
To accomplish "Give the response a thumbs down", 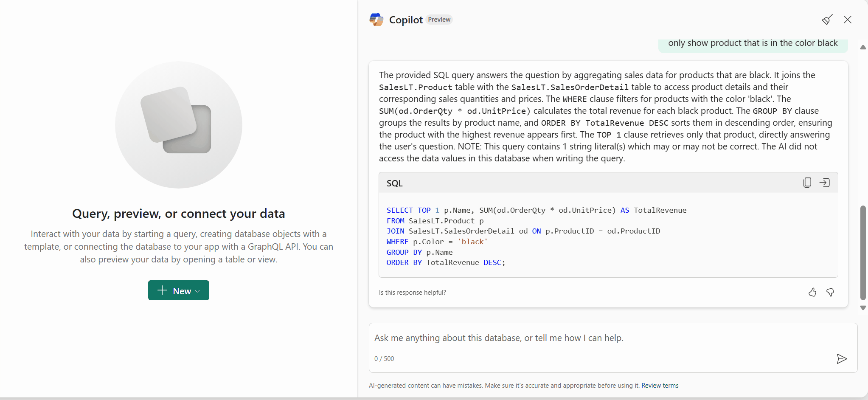I will tap(830, 292).
